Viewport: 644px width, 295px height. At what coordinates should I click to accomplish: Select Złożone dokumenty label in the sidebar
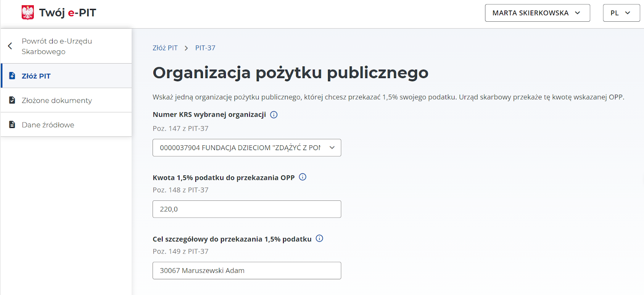57,101
